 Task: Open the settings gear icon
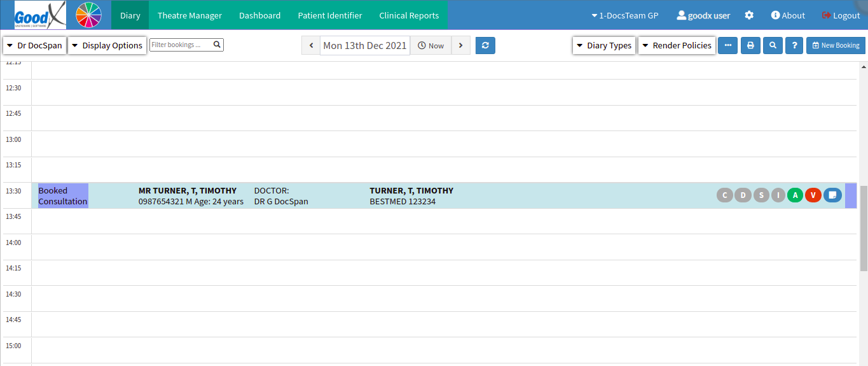[x=749, y=15]
